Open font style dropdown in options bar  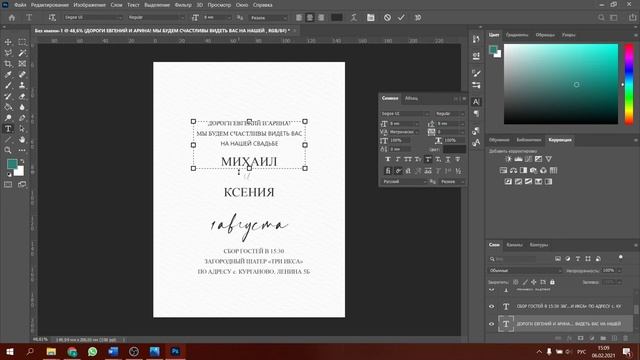pyautogui.click(x=156, y=18)
